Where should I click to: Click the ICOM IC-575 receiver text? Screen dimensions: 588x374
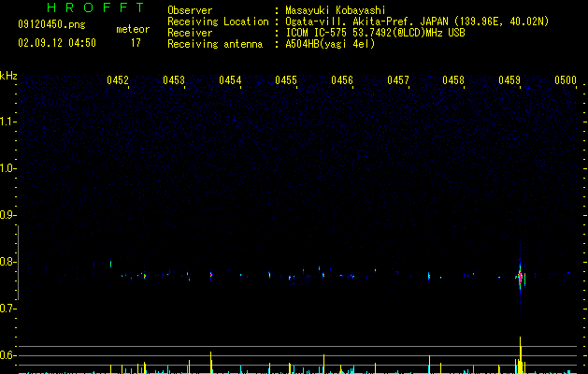point(375,33)
